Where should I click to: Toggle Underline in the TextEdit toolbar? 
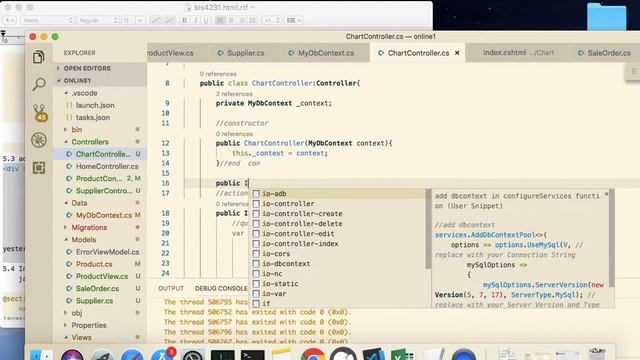(x=206, y=20)
